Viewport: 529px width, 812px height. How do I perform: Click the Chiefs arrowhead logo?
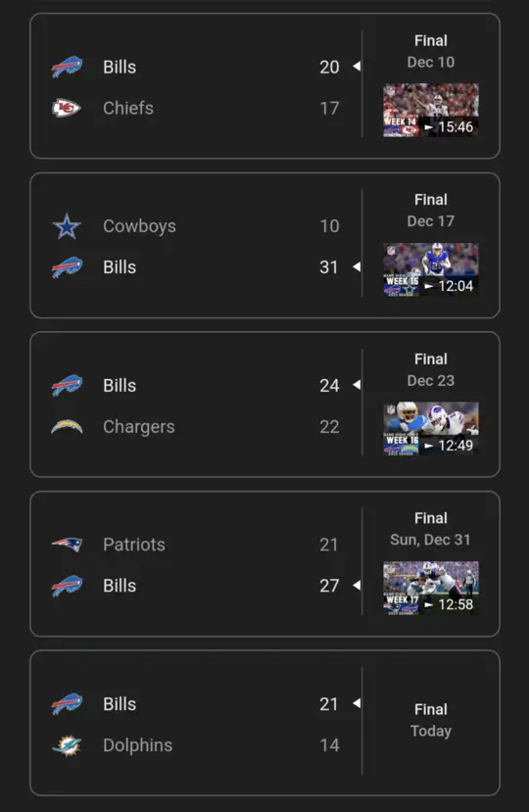67,108
